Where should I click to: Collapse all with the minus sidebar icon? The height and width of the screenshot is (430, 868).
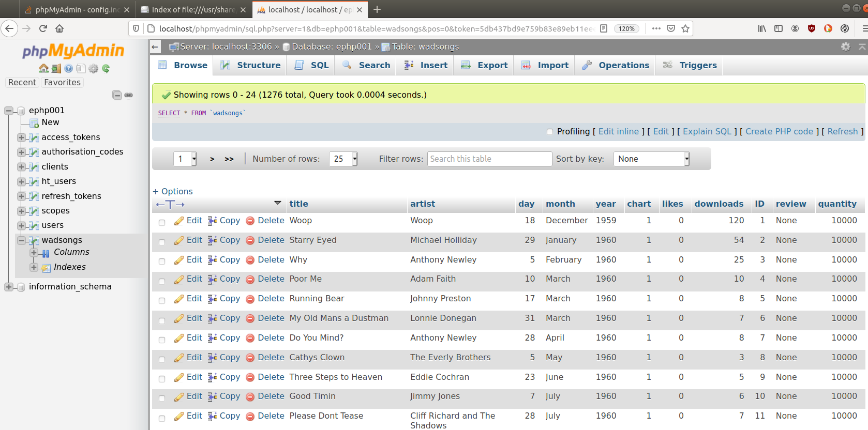tap(117, 95)
